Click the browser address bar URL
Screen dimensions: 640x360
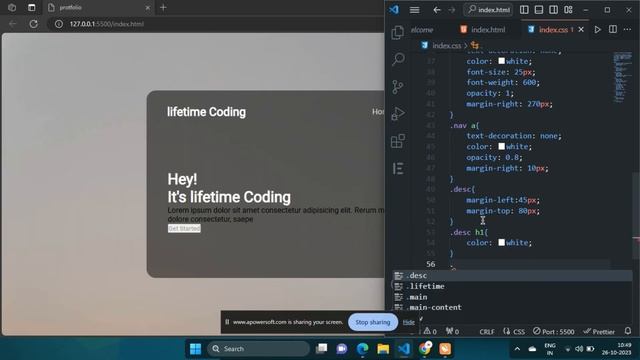tap(107, 24)
